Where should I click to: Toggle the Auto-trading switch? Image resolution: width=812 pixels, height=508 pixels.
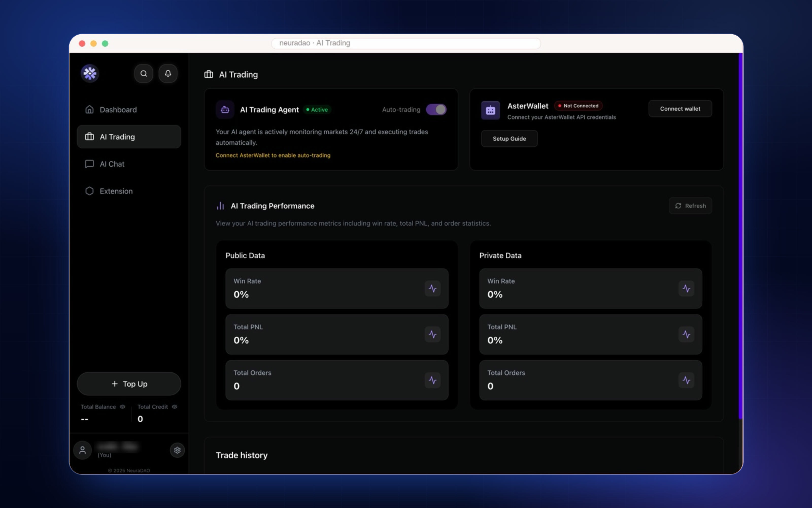pos(436,109)
